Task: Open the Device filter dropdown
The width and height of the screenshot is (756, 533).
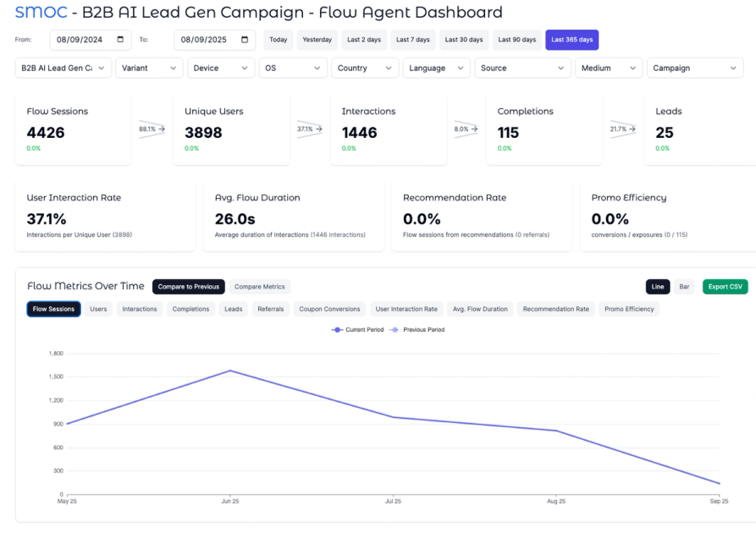Action: pyautogui.click(x=220, y=68)
